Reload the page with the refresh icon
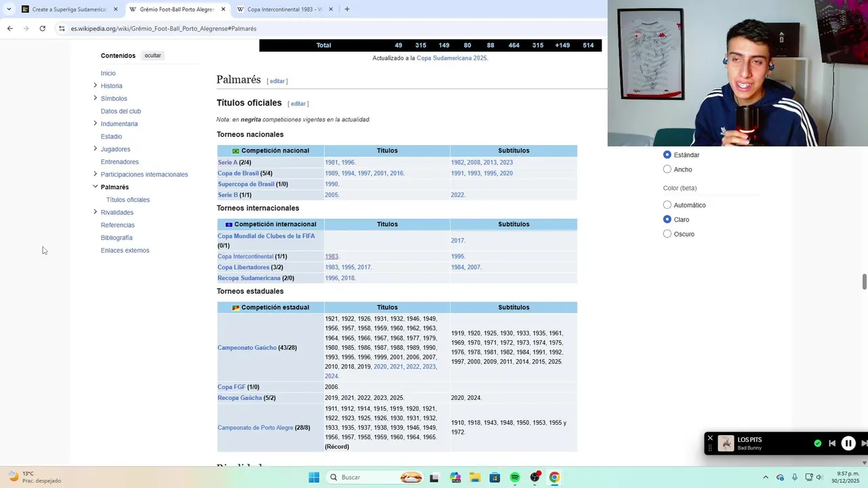The height and width of the screenshot is (488, 868). point(42,28)
